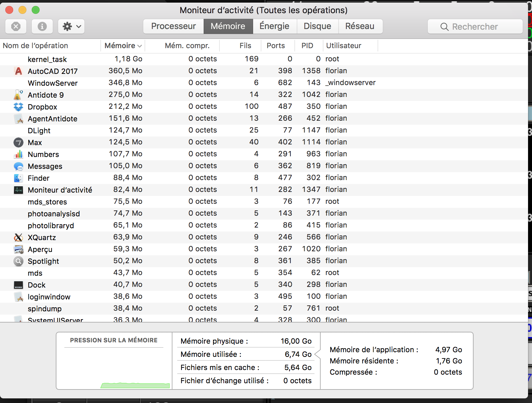This screenshot has height=403, width=532.
Task: Toggle sort order on Mémoire column
Action: [123, 46]
